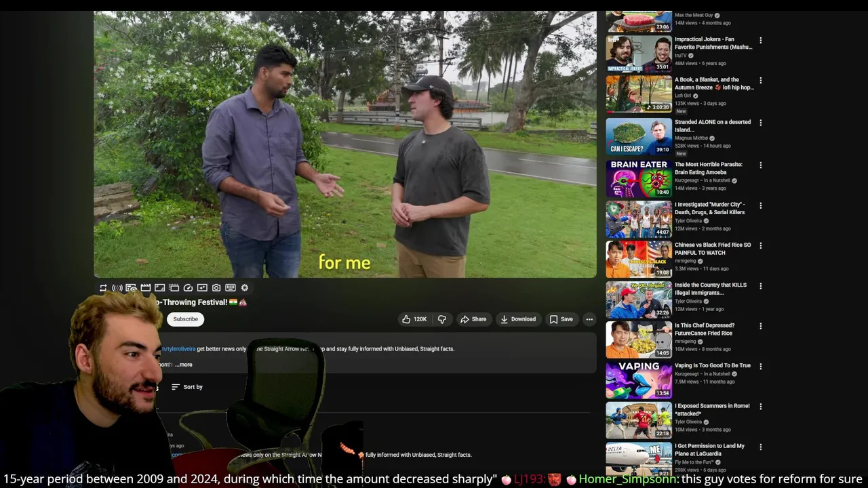Open options menu for Impractical Jokers video
Viewport: 868px width, 488px height.
tap(760, 41)
